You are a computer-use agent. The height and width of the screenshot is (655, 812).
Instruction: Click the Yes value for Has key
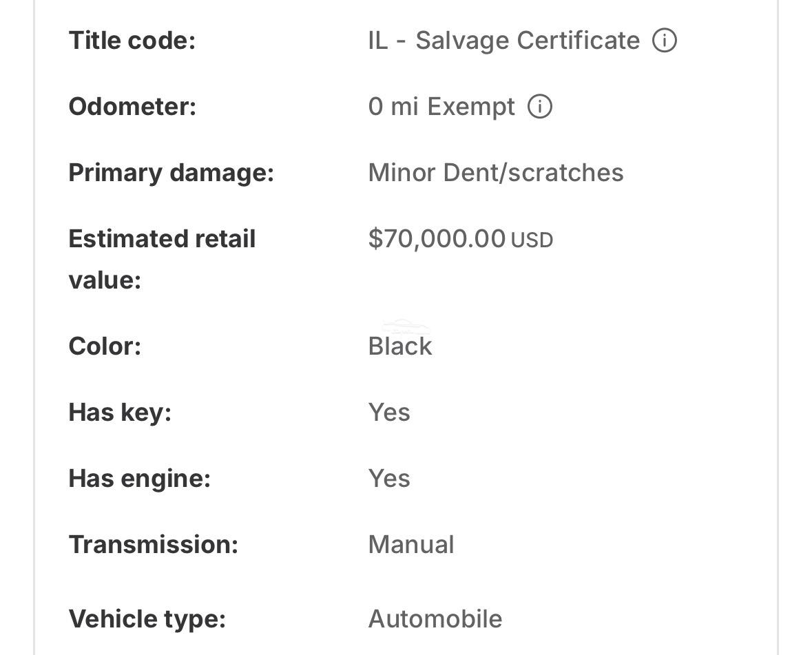pyautogui.click(x=389, y=413)
